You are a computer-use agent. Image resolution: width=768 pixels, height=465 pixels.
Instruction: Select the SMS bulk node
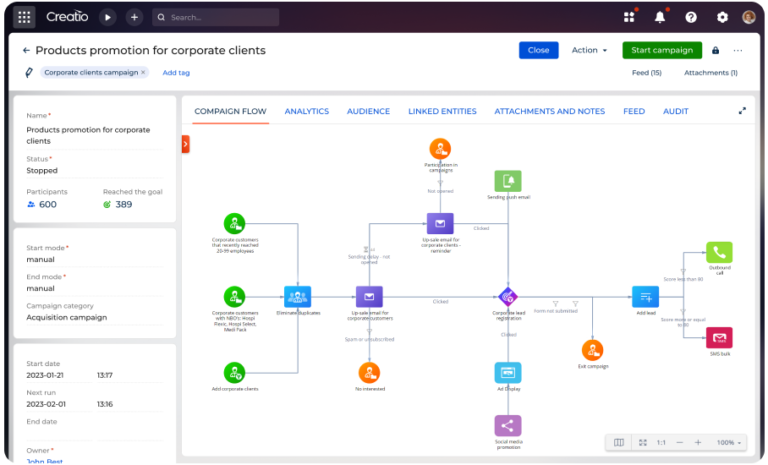(x=720, y=337)
